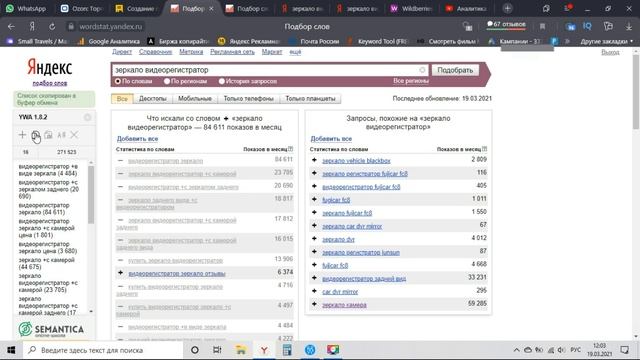The image size is (640, 360).
Task: Click left 'Добавить все' link
Action: [x=137, y=139]
